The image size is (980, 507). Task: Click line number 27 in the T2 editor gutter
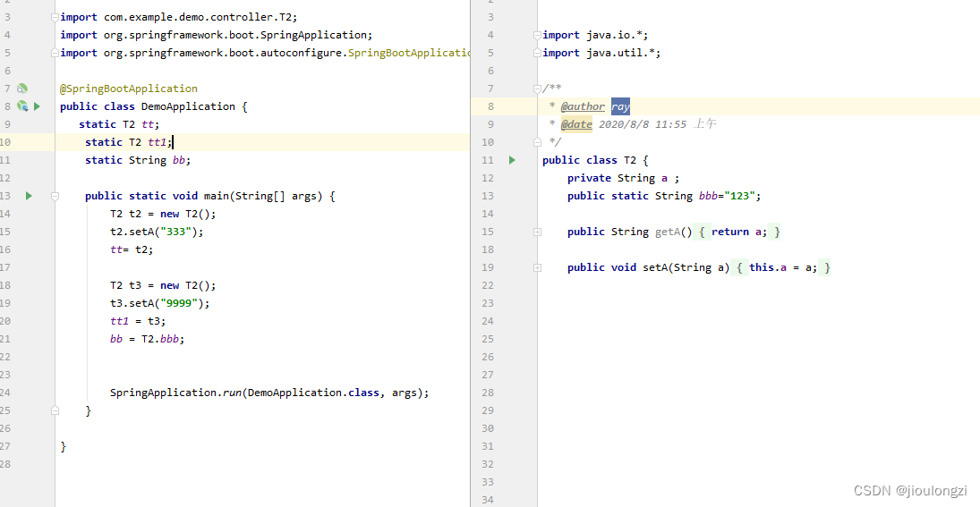tap(488, 375)
